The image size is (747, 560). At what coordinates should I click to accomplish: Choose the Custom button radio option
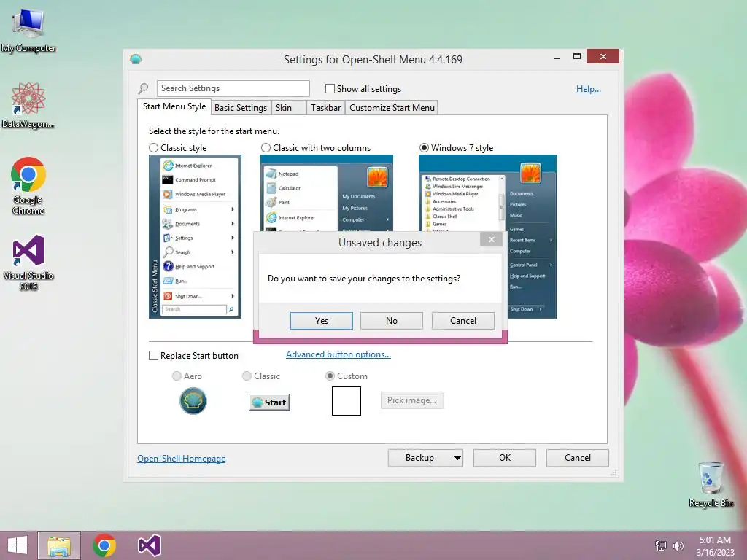(330, 376)
